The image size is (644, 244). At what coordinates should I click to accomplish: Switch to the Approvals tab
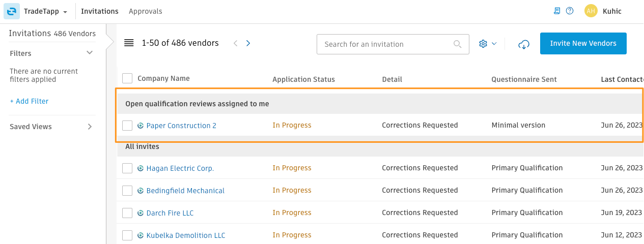(146, 11)
